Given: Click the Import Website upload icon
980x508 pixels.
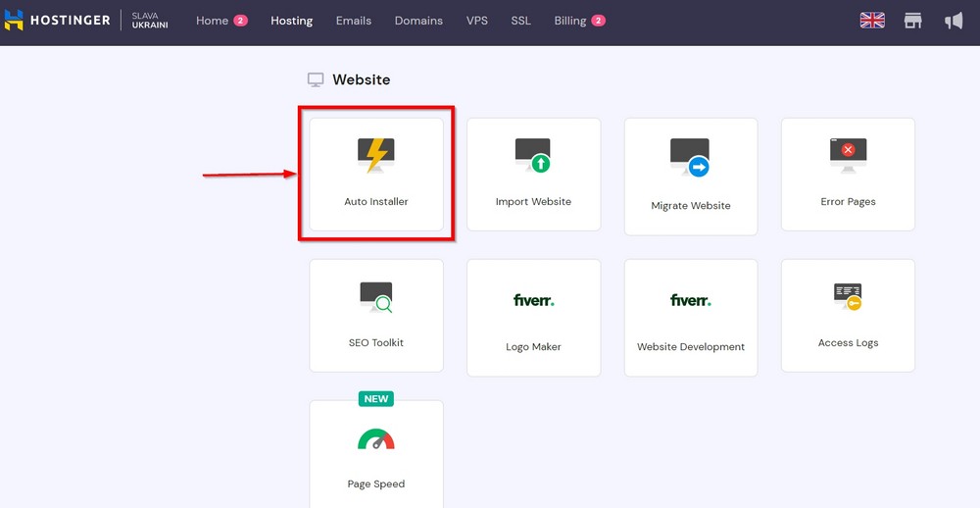Looking at the screenshot, I should 533,155.
